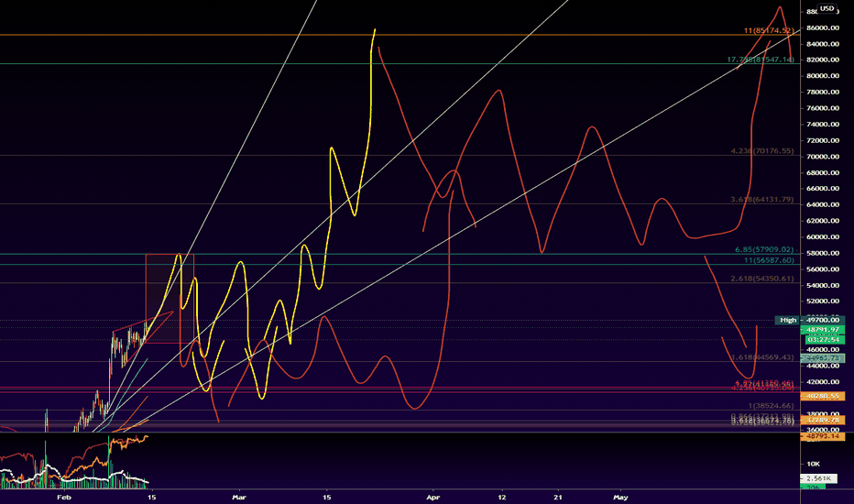Select the Fibonacci label 2.618(54350.61)
Viewport: 854px width, 504px height.
click(x=762, y=279)
